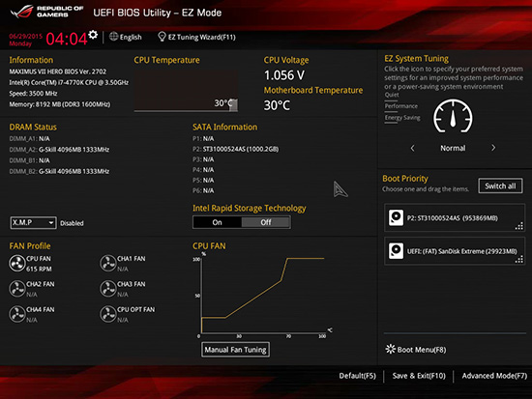
Task: Turn Intel Rapid Storage Technology On
Action: pos(217,222)
